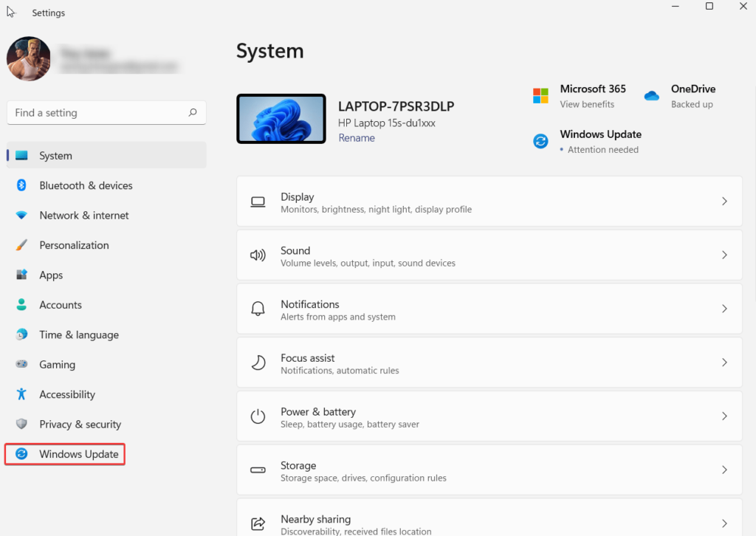Click the Sound speaker icon
This screenshot has width=756, height=536.
(258, 255)
